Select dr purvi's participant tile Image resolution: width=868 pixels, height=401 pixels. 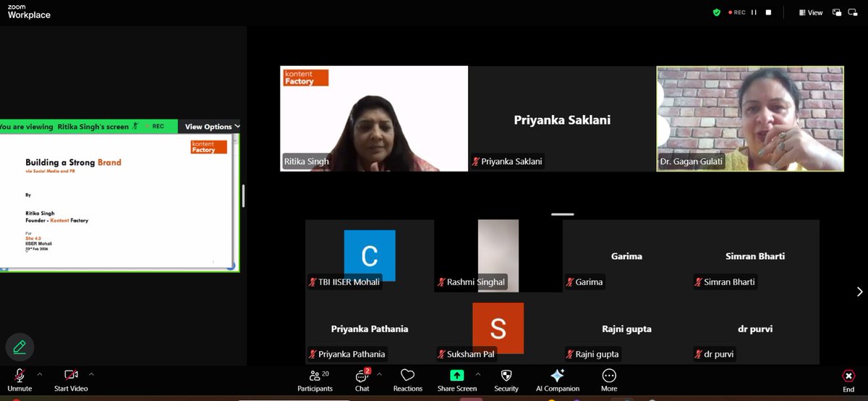pos(755,328)
